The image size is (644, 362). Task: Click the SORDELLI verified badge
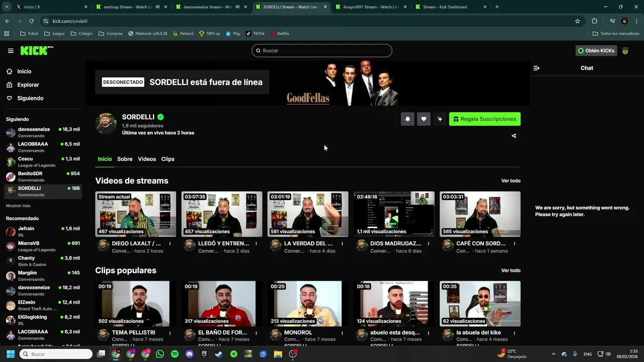point(160,117)
